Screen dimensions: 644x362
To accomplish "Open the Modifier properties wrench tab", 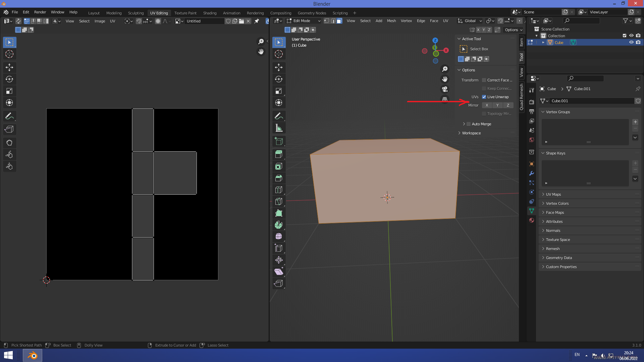I will pyautogui.click(x=532, y=173).
